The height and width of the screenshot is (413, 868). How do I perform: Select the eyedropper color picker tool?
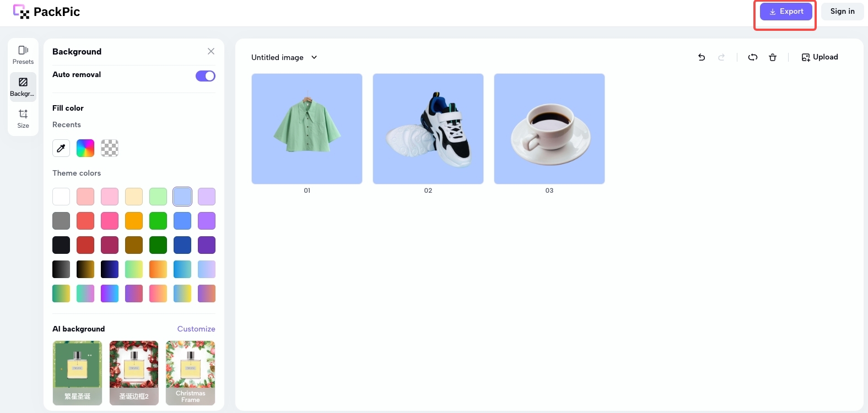61,148
